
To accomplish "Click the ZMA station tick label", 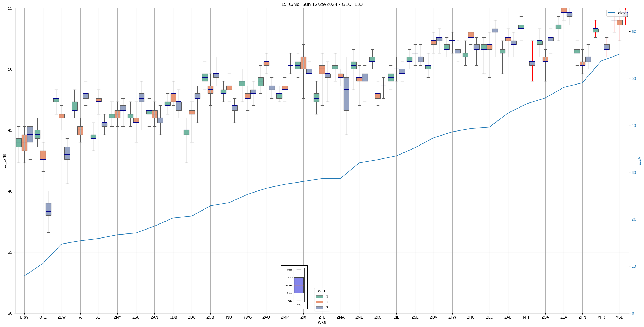I will (341, 317).
